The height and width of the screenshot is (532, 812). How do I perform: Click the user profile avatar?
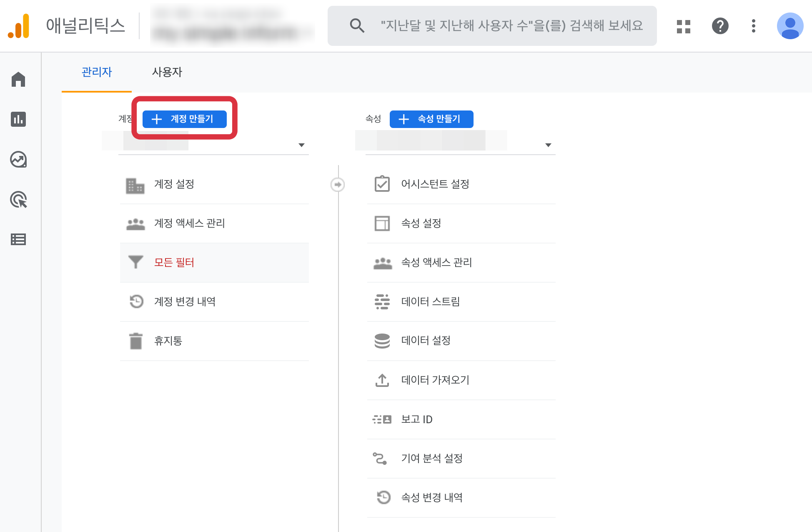click(x=790, y=26)
